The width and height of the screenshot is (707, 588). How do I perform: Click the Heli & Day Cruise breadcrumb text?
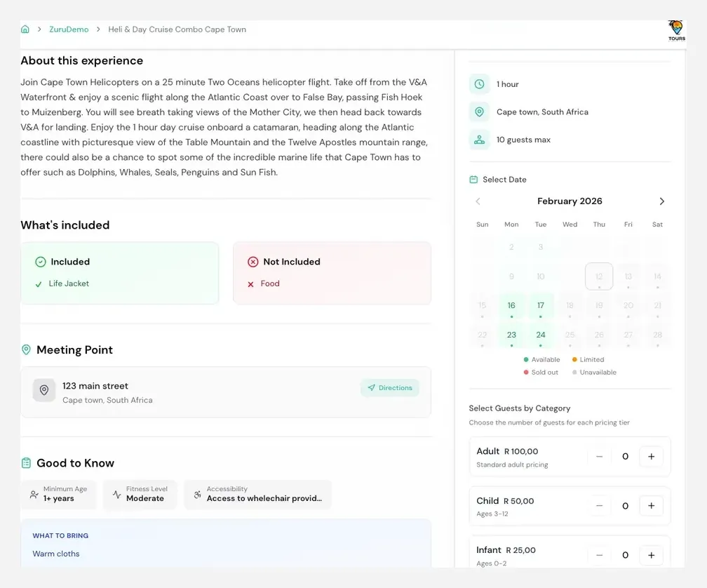[x=177, y=29]
